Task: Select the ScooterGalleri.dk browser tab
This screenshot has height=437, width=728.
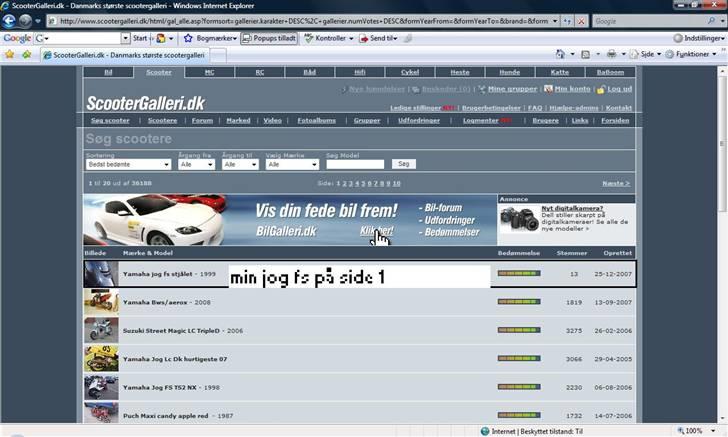Action: coord(125,55)
